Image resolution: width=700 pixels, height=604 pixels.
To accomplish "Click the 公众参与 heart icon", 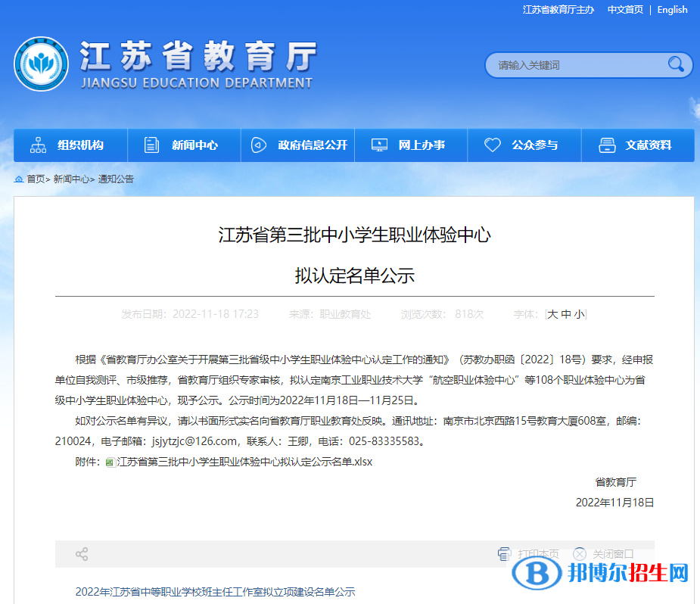I will pyautogui.click(x=493, y=145).
